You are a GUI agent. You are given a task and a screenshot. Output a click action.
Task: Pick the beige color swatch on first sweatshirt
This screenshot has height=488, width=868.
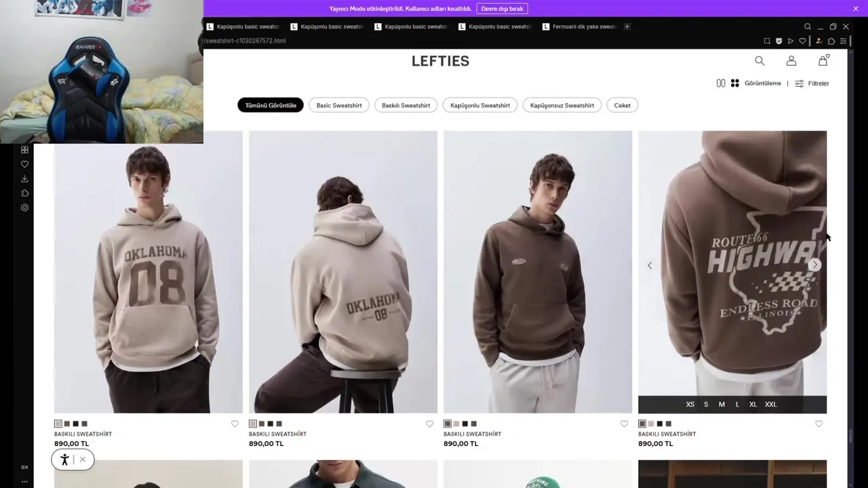(x=58, y=424)
